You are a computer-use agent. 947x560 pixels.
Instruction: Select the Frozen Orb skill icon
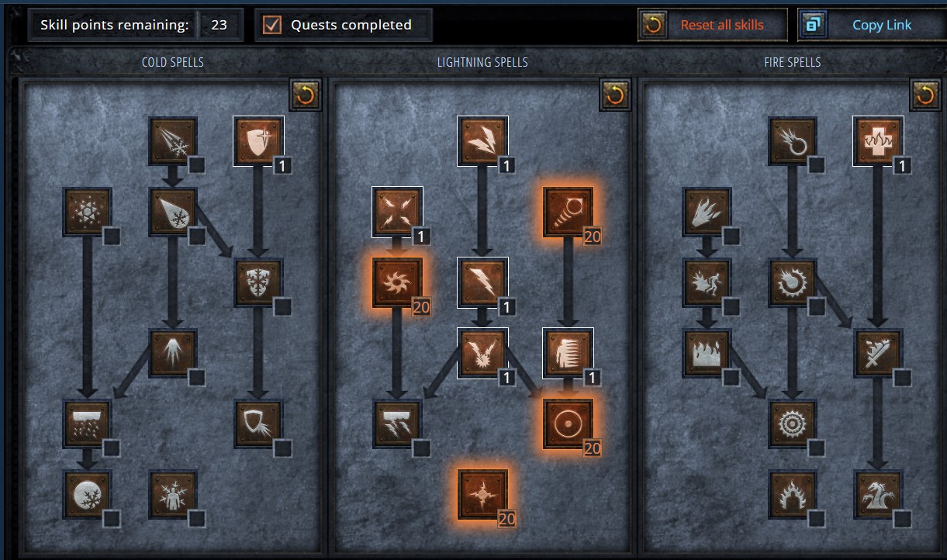pos(87,494)
